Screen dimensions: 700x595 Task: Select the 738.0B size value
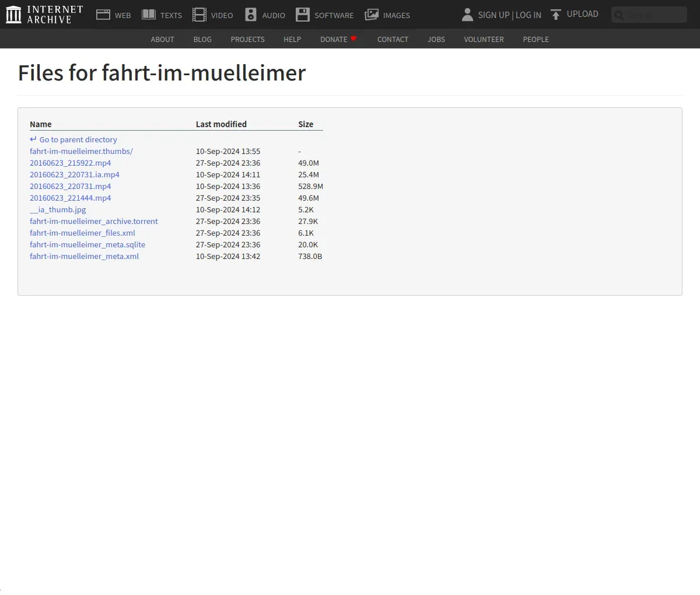[x=310, y=256]
